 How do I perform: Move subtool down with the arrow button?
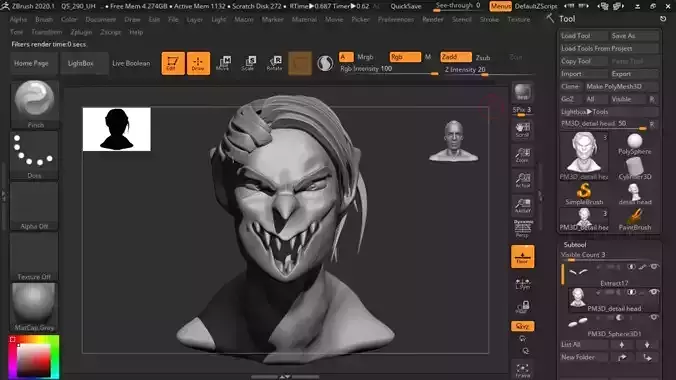pos(647,345)
